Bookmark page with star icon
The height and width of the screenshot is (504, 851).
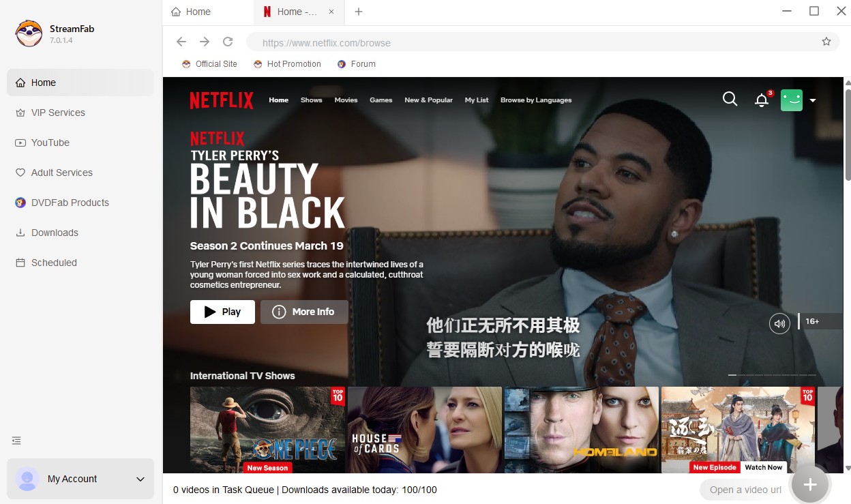tap(826, 42)
